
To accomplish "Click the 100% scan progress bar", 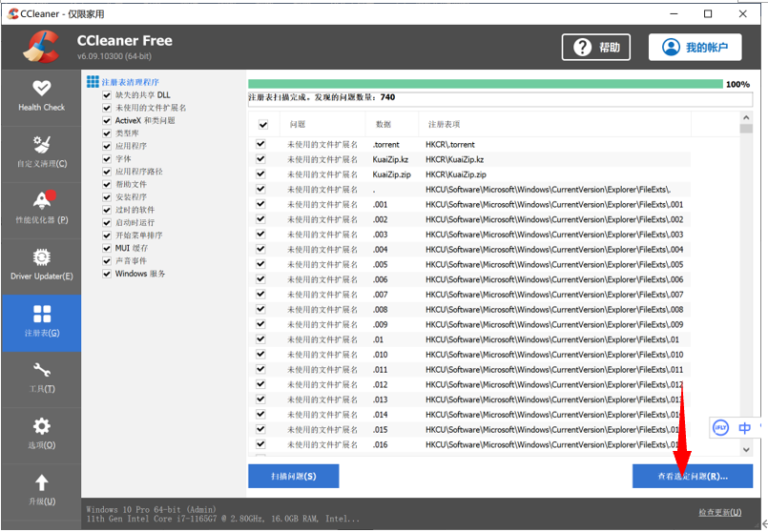I will pos(486,84).
